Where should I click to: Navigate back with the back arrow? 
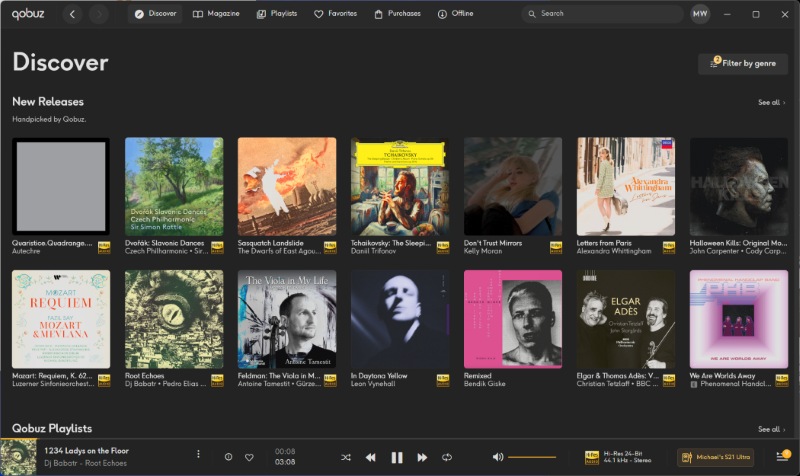[x=72, y=14]
